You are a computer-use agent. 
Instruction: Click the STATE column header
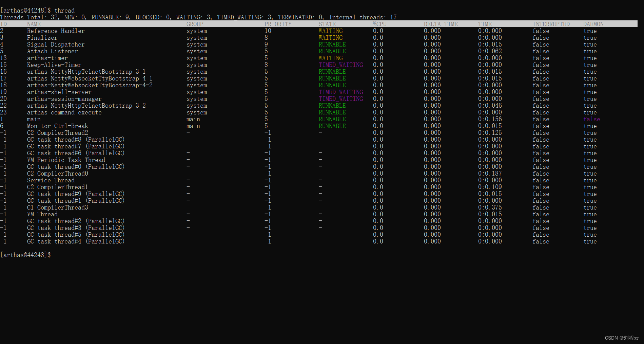pyautogui.click(x=327, y=24)
